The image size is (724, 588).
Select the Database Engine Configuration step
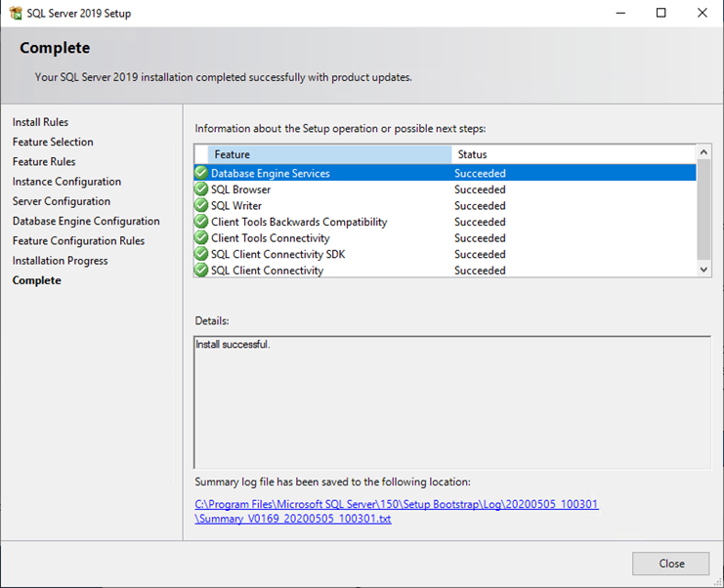click(x=86, y=221)
